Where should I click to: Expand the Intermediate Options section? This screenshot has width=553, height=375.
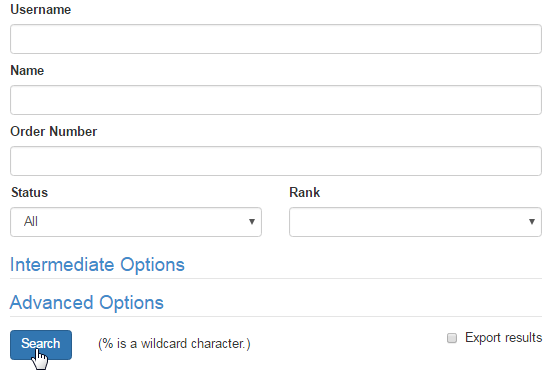[97, 265]
